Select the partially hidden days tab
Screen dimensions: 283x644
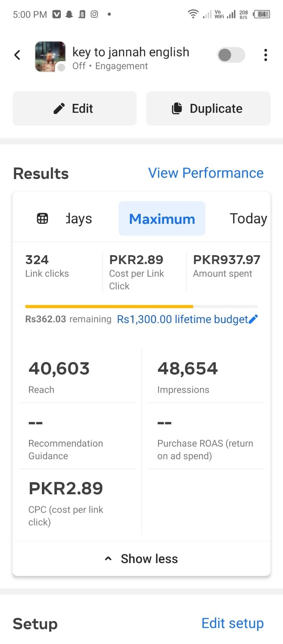[79, 219]
